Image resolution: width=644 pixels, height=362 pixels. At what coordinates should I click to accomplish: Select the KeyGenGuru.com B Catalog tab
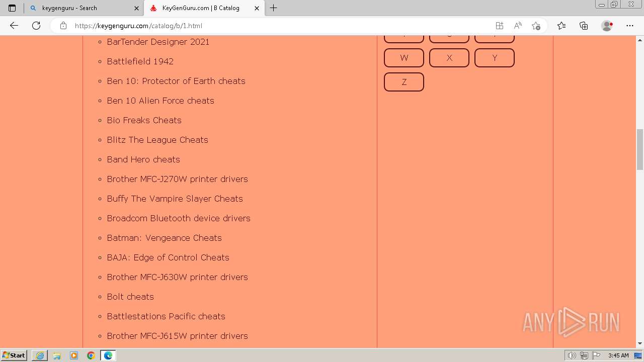(204, 8)
